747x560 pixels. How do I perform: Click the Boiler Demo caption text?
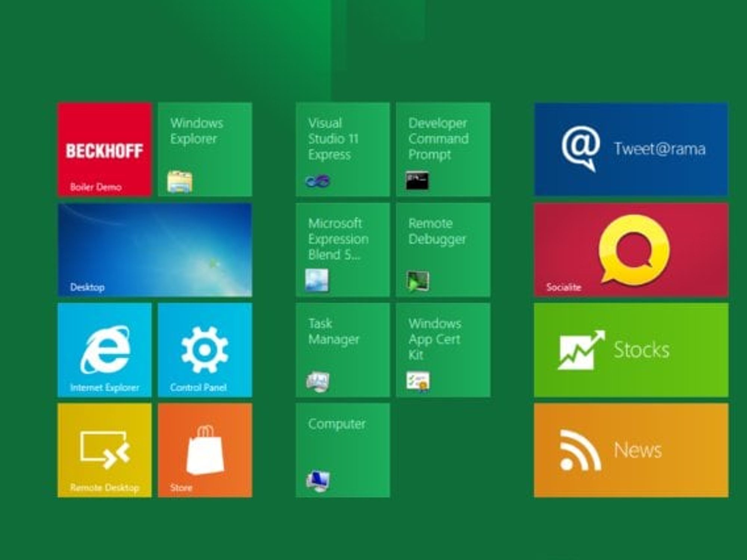pos(96,187)
